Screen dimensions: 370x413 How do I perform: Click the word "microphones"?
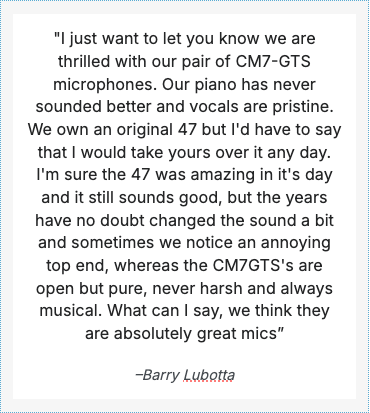[105, 85]
